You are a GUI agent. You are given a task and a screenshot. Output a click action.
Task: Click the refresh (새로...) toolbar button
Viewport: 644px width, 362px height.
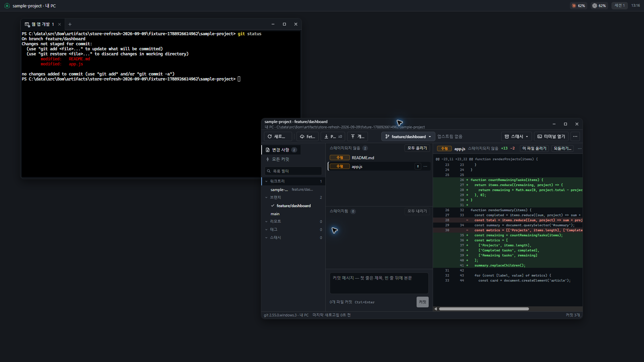pyautogui.click(x=278, y=136)
